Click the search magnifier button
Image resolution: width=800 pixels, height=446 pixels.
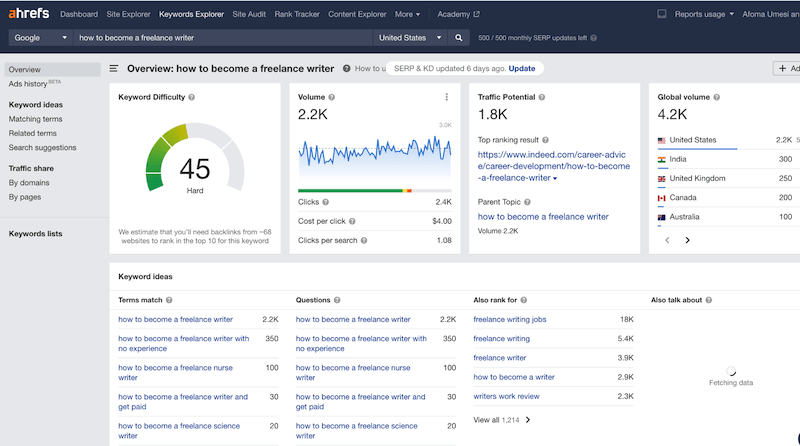click(x=459, y=38)
